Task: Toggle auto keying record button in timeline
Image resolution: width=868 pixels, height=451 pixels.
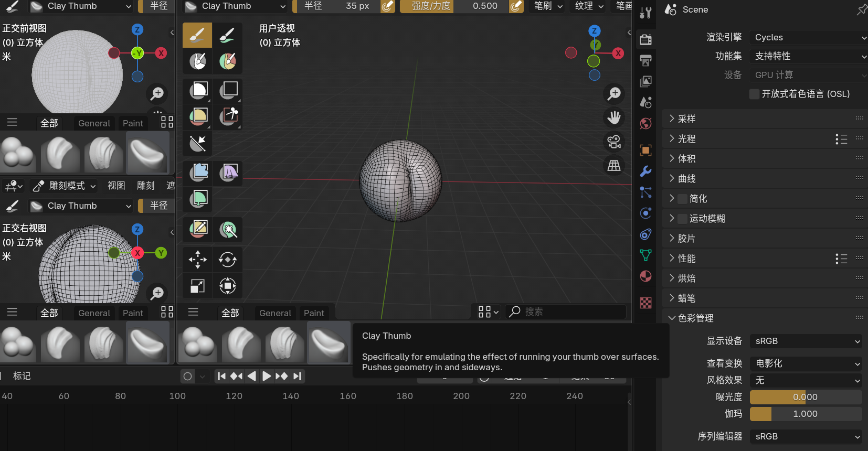Action: (187, 376)
